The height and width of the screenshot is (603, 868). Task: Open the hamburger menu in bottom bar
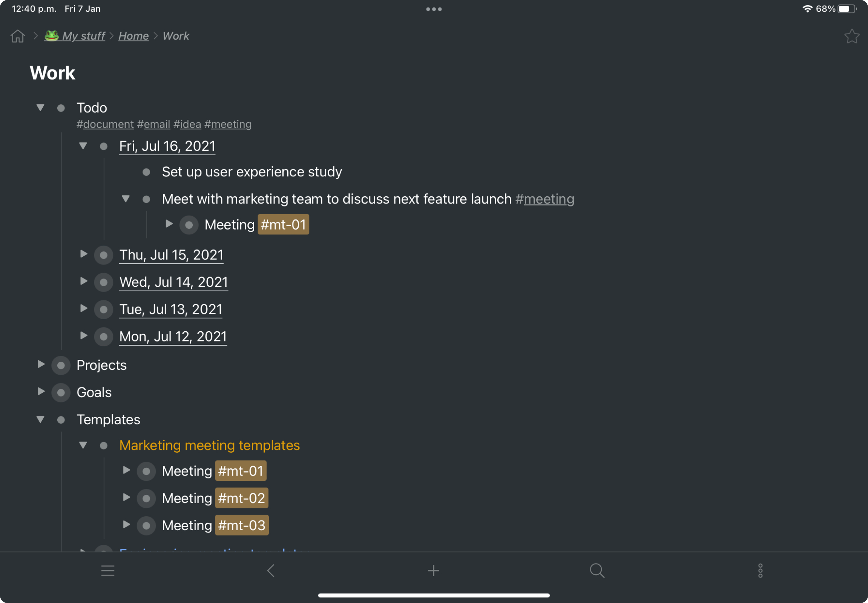(x=108, y=571)
